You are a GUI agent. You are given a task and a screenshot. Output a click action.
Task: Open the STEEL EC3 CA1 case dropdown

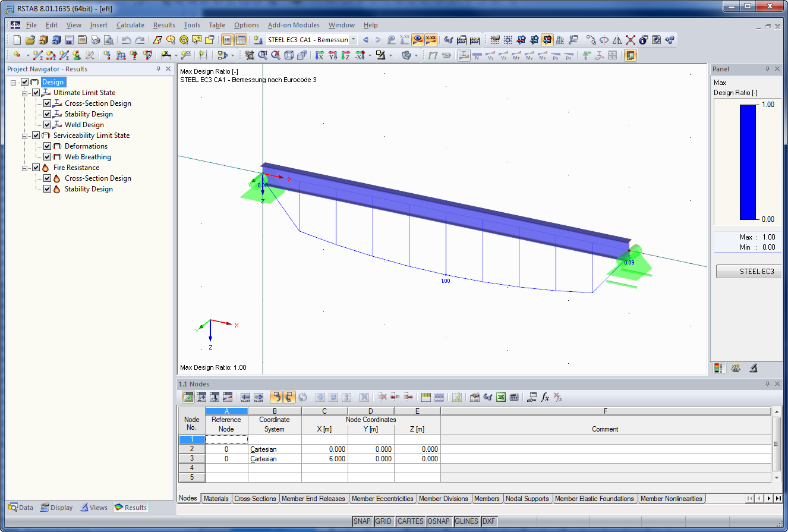(x=352, y=39)
